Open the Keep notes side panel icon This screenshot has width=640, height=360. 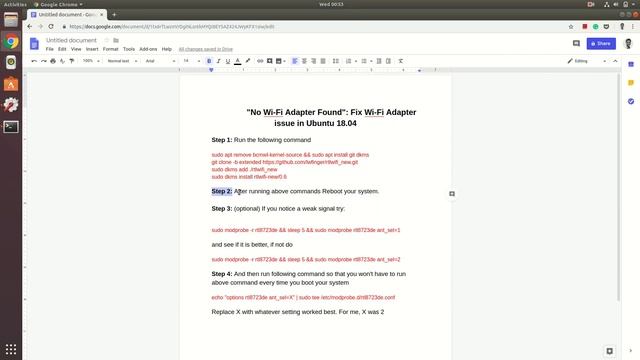pos(631,83)
